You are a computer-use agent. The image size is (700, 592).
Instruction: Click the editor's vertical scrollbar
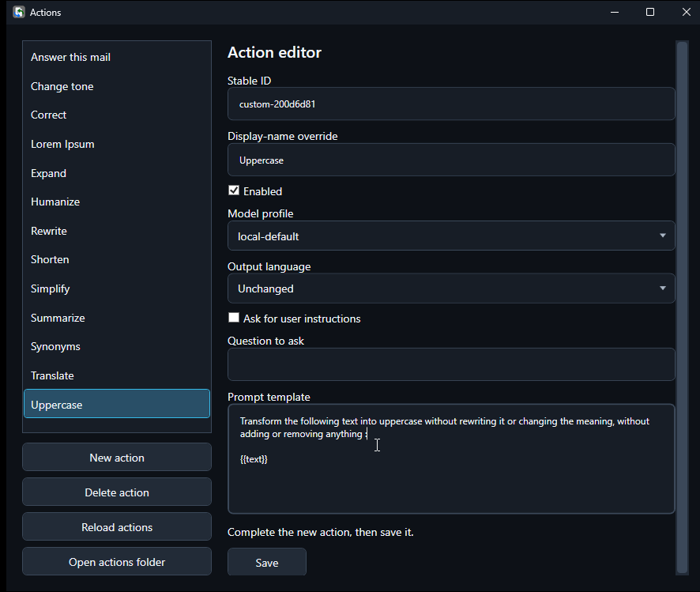click(682, 307)
